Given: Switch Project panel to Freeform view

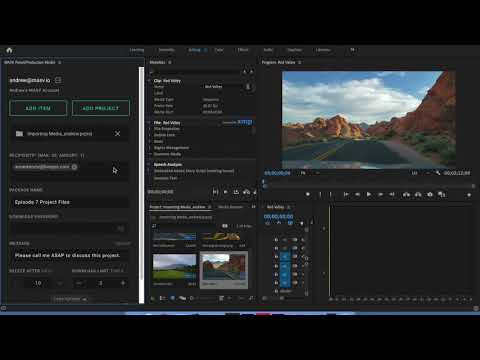Looking at the screenshot, I should tap(182, 298).
